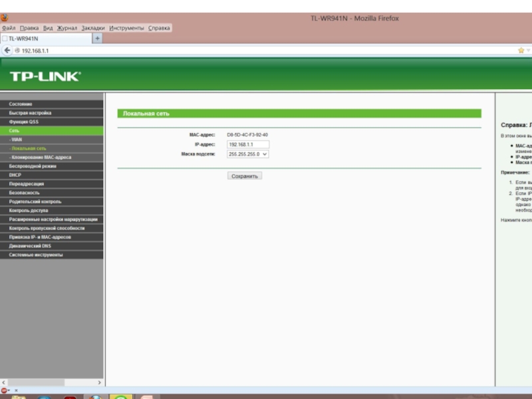Screen dimensions: 532x399
Task: Open a new tab with plus button
Action: (x=97, y=39)
